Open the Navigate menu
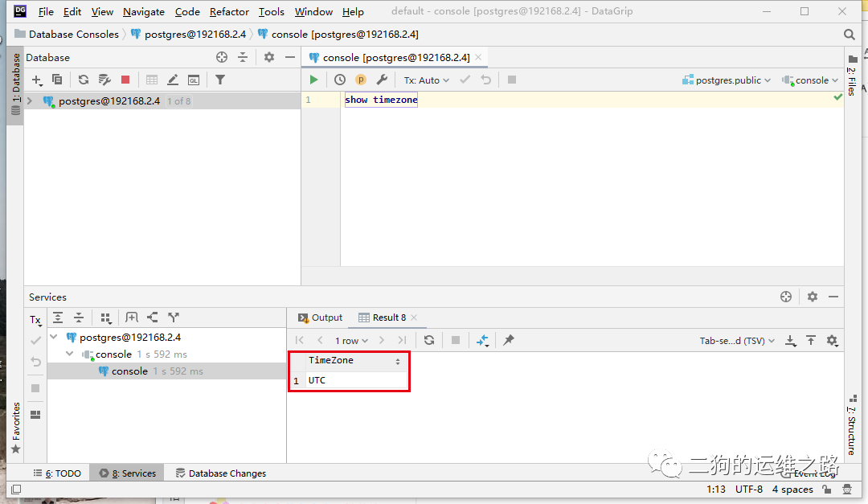 point(143,11)
